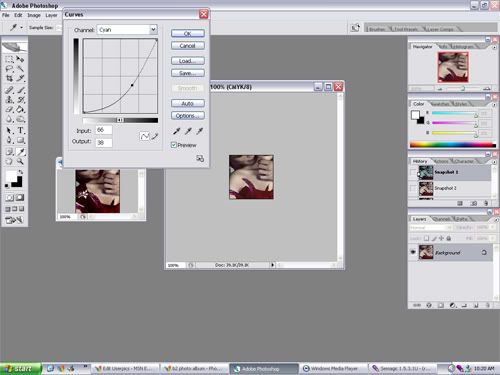Select the Pen tool

point(9,140)
